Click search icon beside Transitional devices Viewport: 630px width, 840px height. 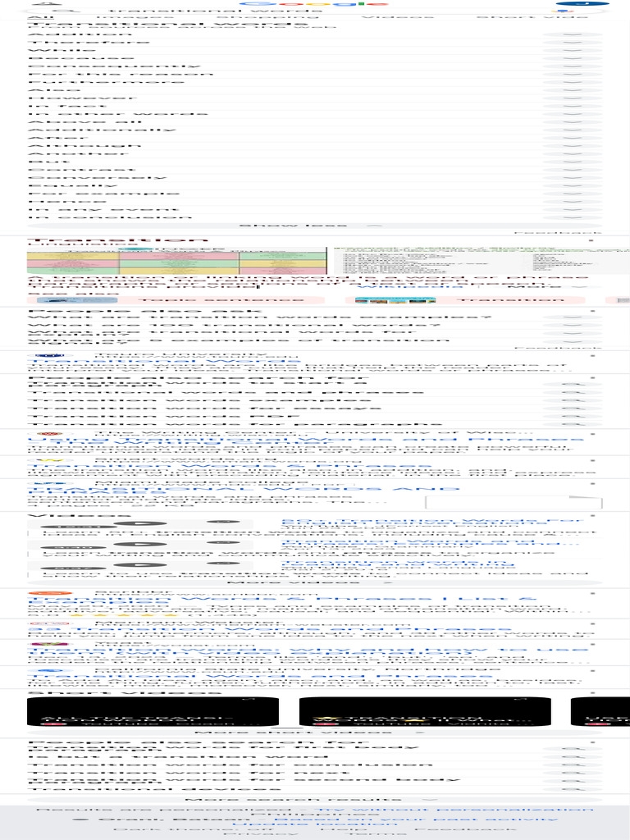pyautogui.click(x=573, y=788)
